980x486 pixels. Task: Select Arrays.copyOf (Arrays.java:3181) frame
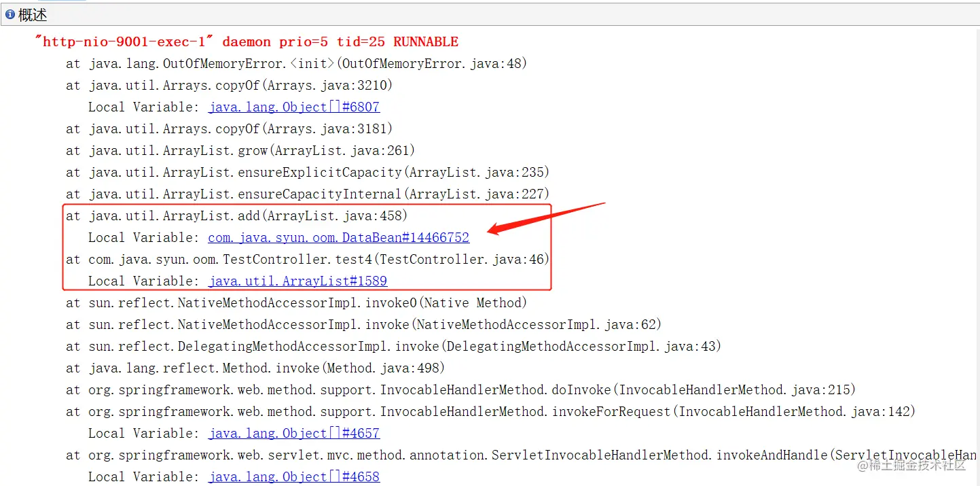click(230, 128)
